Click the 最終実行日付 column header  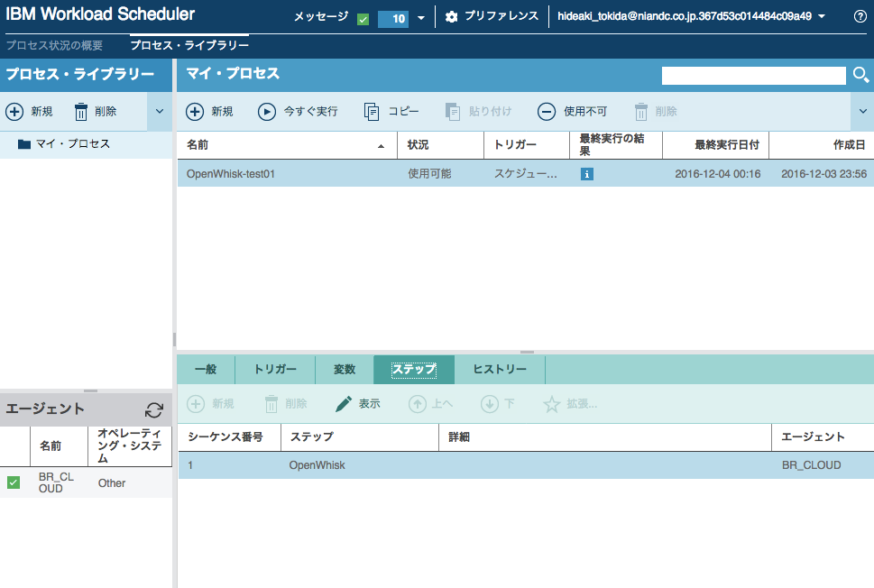point(727,145)
